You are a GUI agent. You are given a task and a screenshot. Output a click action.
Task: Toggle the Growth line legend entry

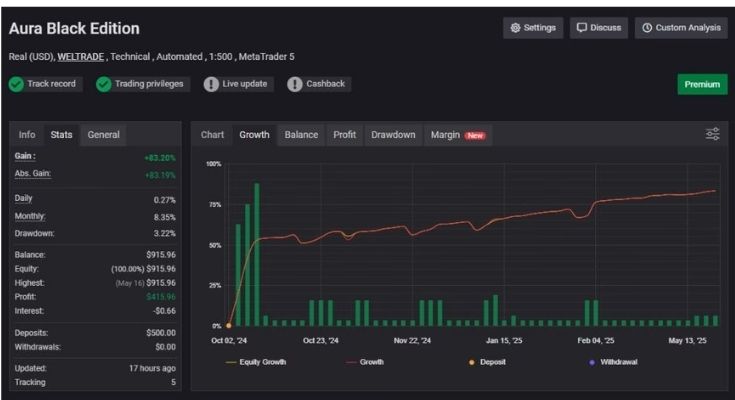[x=364, y=362]
